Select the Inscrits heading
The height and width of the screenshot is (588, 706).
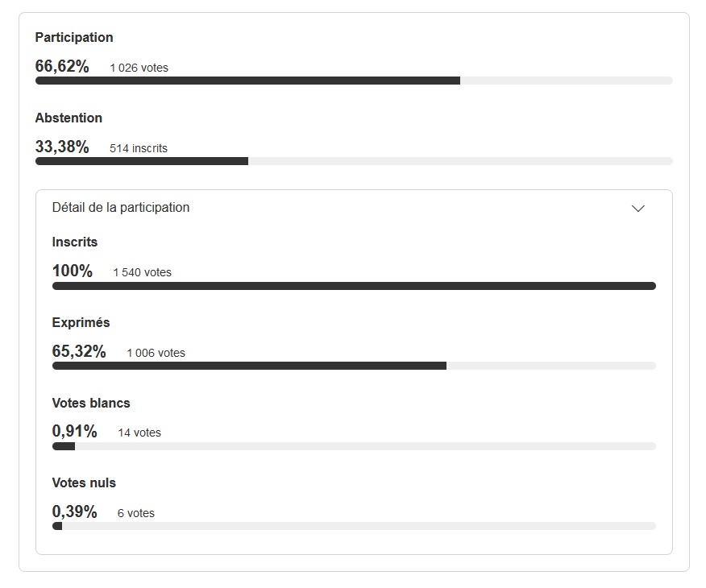pyautogui.click(x=75, y=242)
